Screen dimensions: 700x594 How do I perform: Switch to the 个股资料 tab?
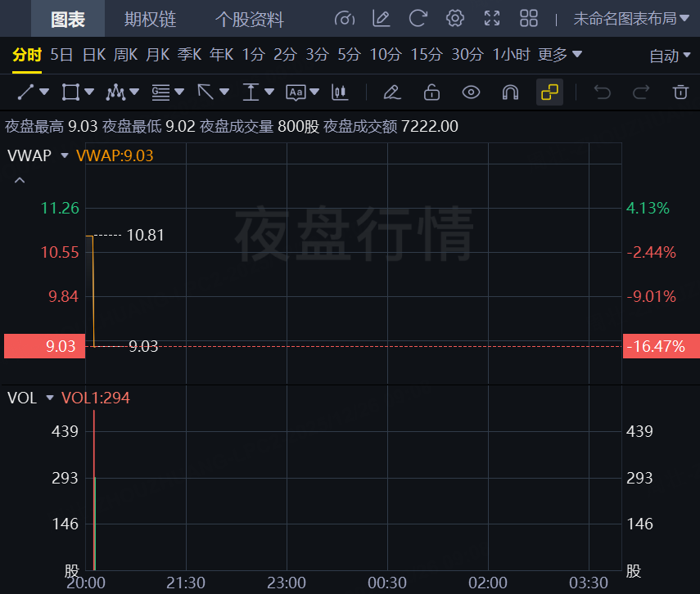pyautogui.click(x=250, y=20)
